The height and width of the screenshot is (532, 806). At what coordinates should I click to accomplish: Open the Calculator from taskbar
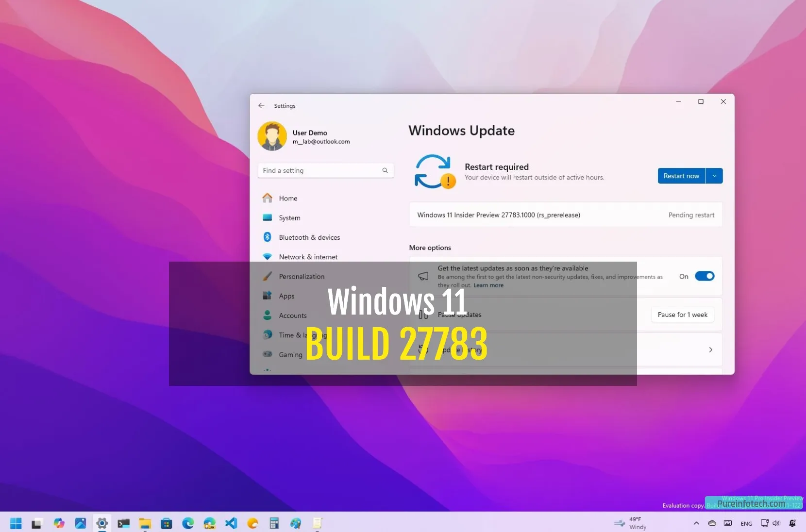[x=274, y=523]
